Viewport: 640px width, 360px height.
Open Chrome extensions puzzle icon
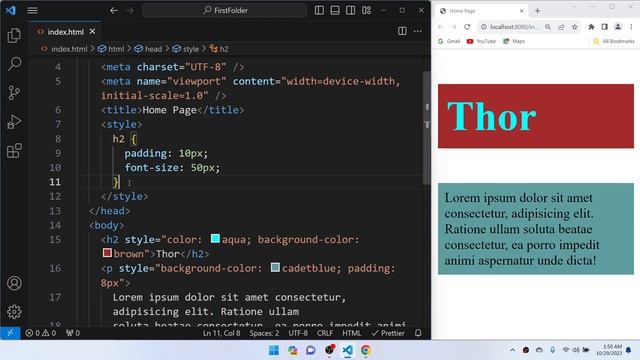591,27
